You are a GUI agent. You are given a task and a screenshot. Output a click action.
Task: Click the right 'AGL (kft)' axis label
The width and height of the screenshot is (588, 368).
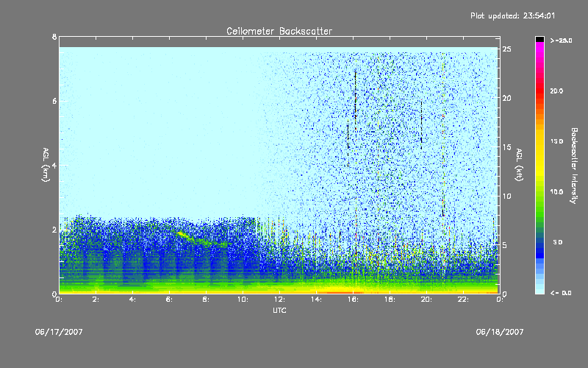[519, 165]
